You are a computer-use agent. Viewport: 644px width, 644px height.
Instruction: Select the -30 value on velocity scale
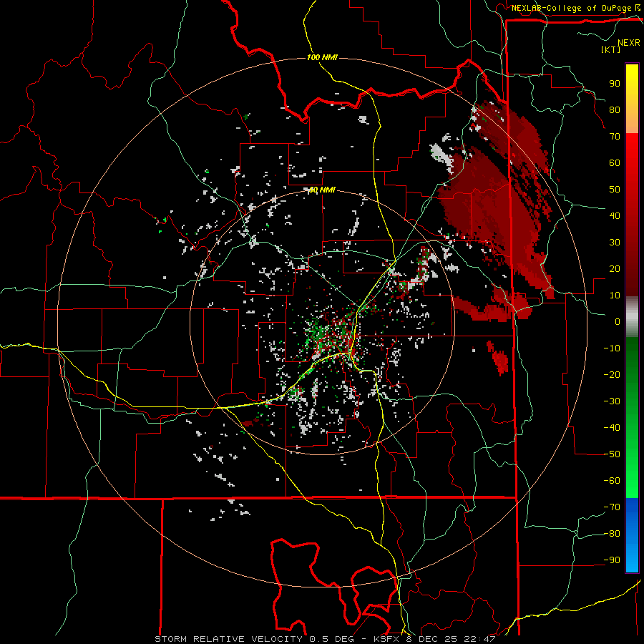coord(612,401)
